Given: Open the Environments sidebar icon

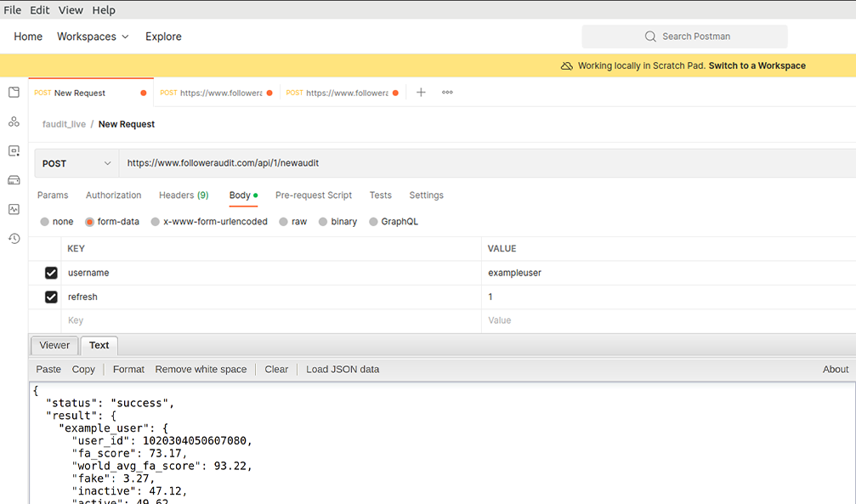Looking at the screenshot, I should tap(14, 150).
